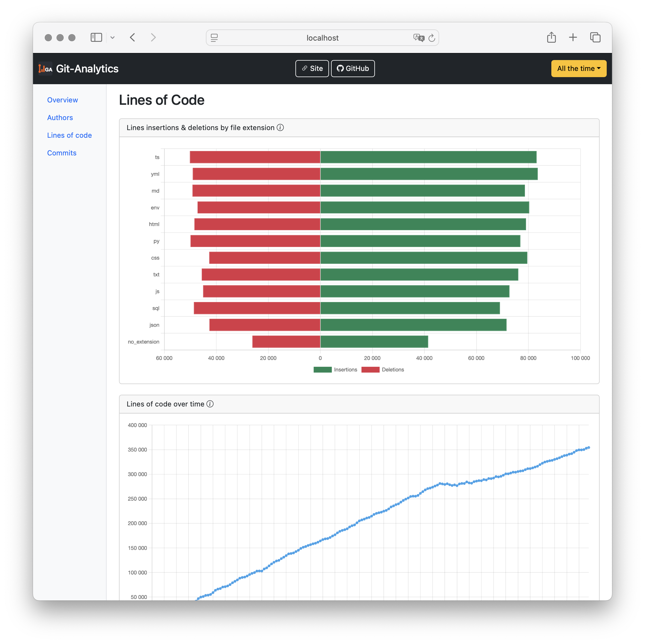Open the info tooltip on the insertions chart
Image resolution: width=645 pixels, height=644 pixels.
pyautogui.click(x=280, y=127)
